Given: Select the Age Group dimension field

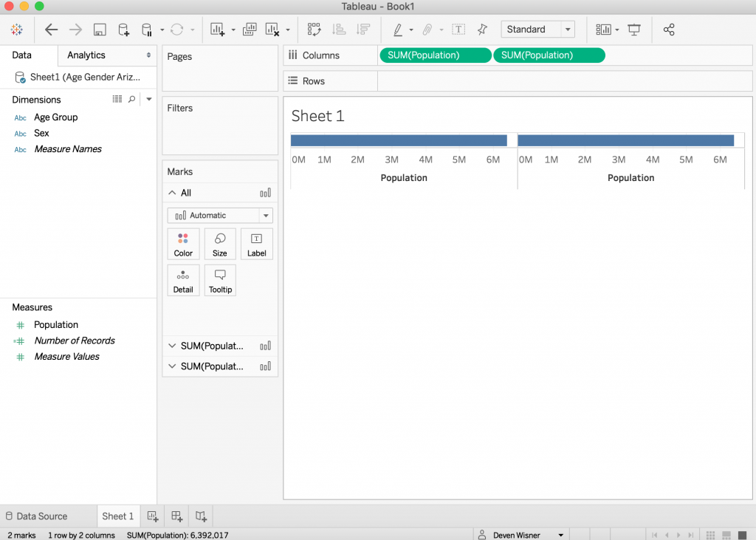Looking at the screenshot, I should coord(55,117).
